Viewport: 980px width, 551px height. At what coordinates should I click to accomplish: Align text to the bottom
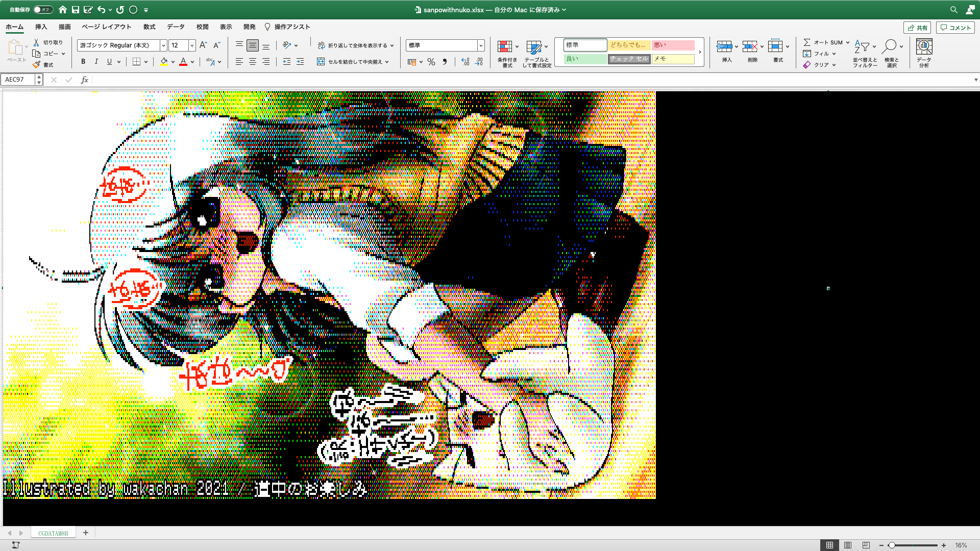[x=266, y=45]
